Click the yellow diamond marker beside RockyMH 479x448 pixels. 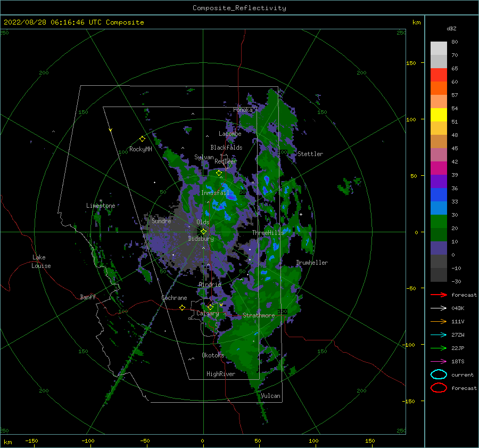142,139
